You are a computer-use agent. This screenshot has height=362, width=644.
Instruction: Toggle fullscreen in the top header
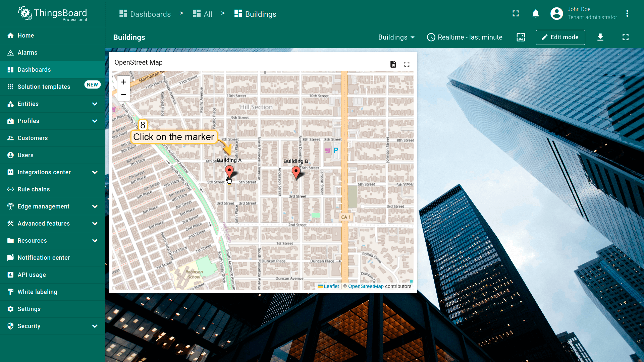(x=516, y=14)
